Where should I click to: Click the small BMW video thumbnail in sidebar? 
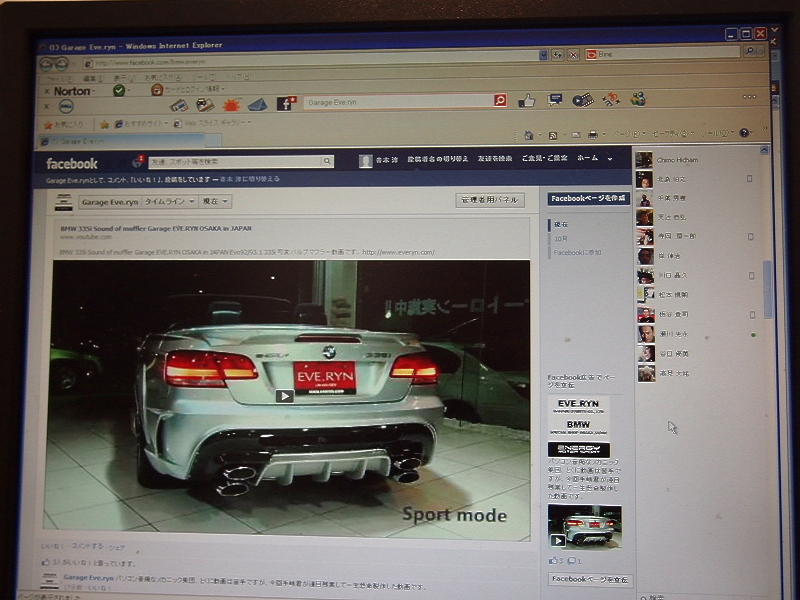pyautogui.click(x=585, y=526)
